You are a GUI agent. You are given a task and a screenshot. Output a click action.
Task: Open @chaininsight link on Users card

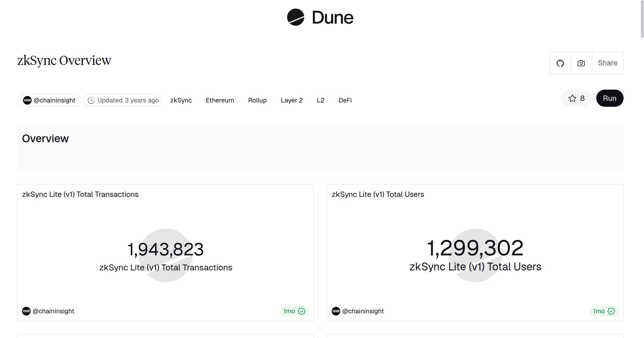(363, 311)
